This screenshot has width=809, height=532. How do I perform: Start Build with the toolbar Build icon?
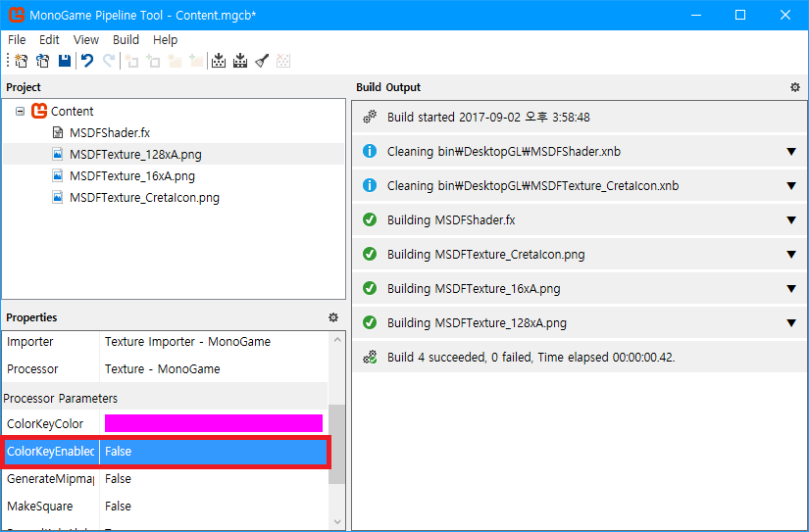pyautogui.click(x=219, y=61)
